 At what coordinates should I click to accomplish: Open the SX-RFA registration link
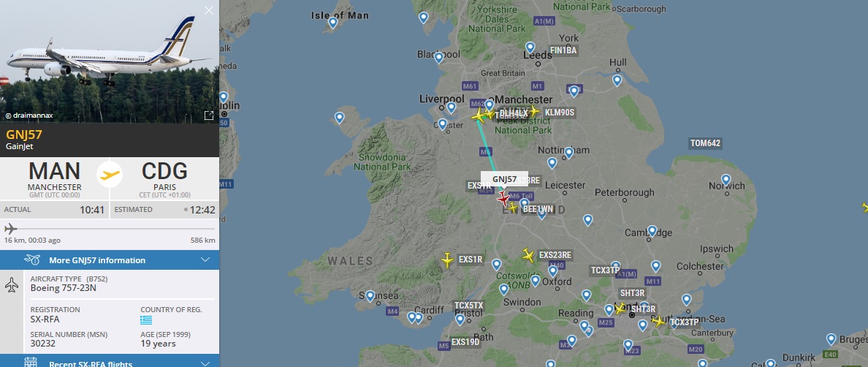pos(45,319)
